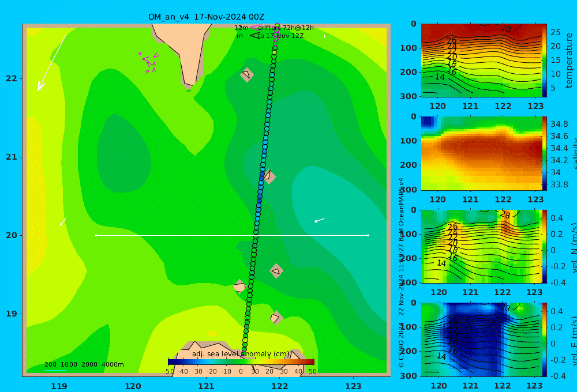
Task: Open the salinity section panel
Action: [x=481, y=153]
